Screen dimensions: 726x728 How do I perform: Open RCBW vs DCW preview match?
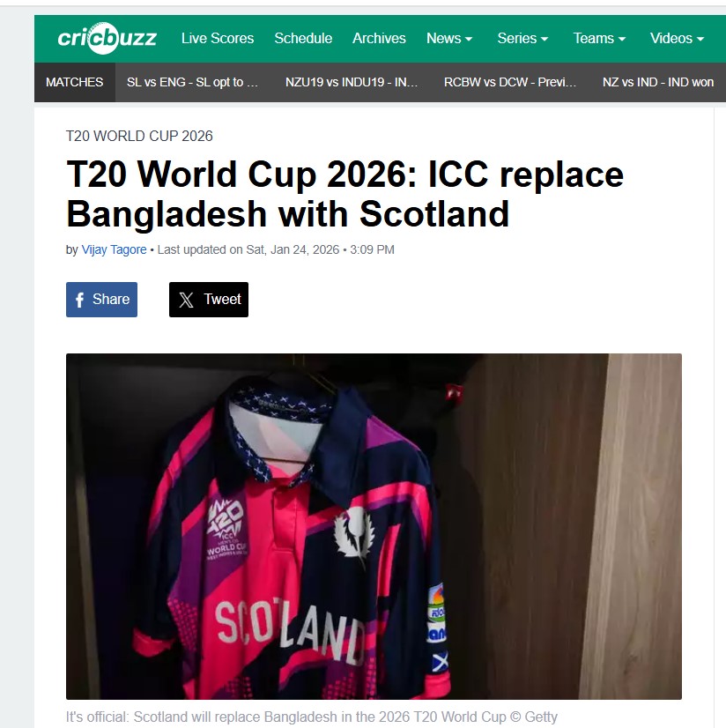[509, 82]
